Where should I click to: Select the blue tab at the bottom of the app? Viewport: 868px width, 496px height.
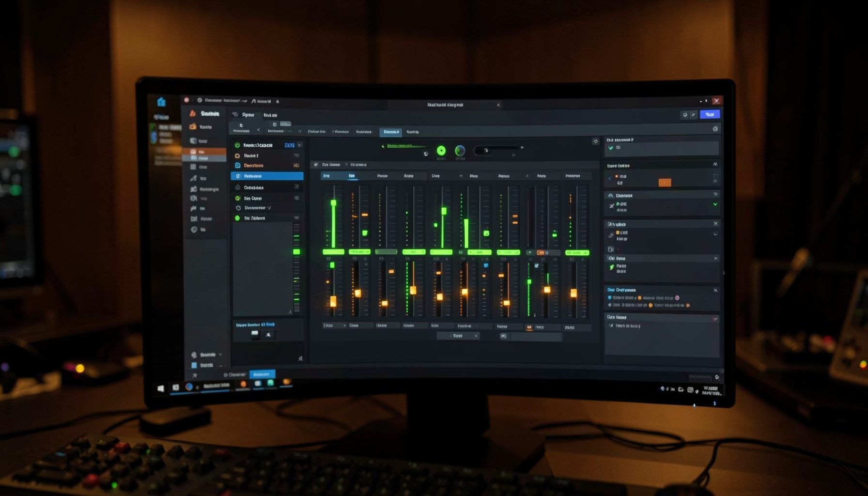pos(262,374)
